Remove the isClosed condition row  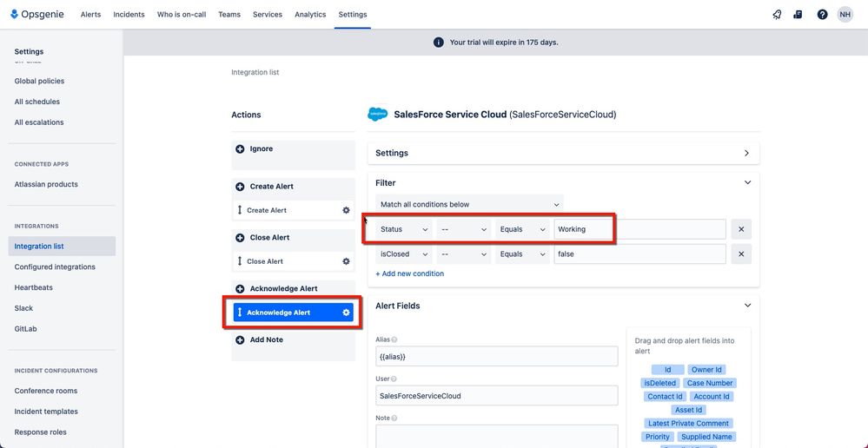(740, 254)
